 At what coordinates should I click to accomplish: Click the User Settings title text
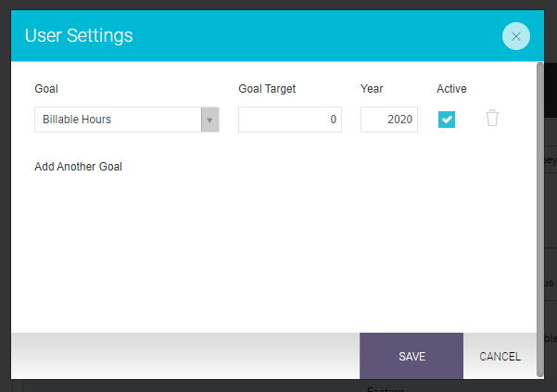[79, 35]
